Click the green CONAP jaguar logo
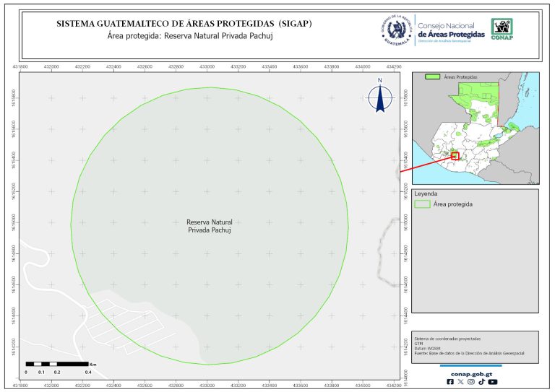Screen dimensions: 555x392 tap(503, 29)
